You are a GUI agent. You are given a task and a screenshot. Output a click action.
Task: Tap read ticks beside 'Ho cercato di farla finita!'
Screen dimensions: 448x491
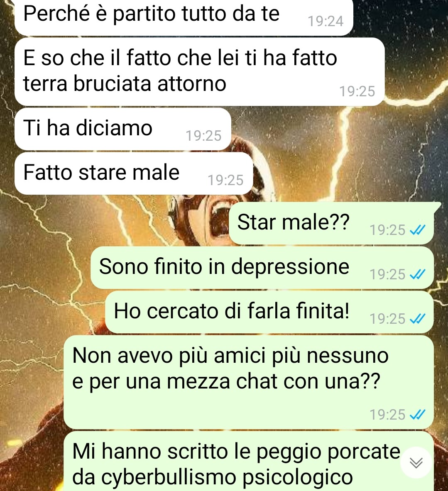pos(418,319)
